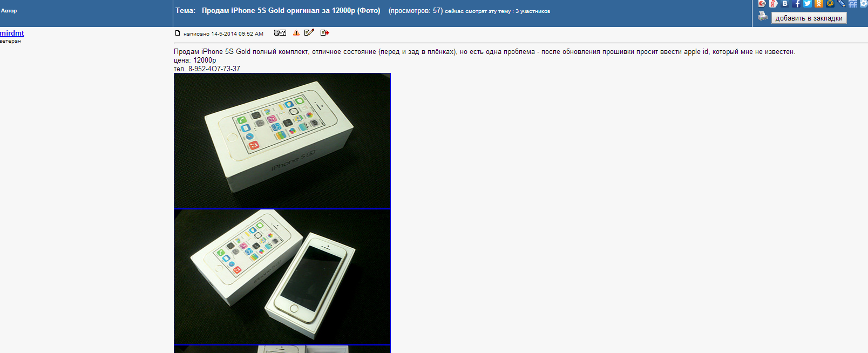868x353 pixels.
Task: Click post date написано 14-5-2014 09:52 AM
Action: (x=223, y=33)
